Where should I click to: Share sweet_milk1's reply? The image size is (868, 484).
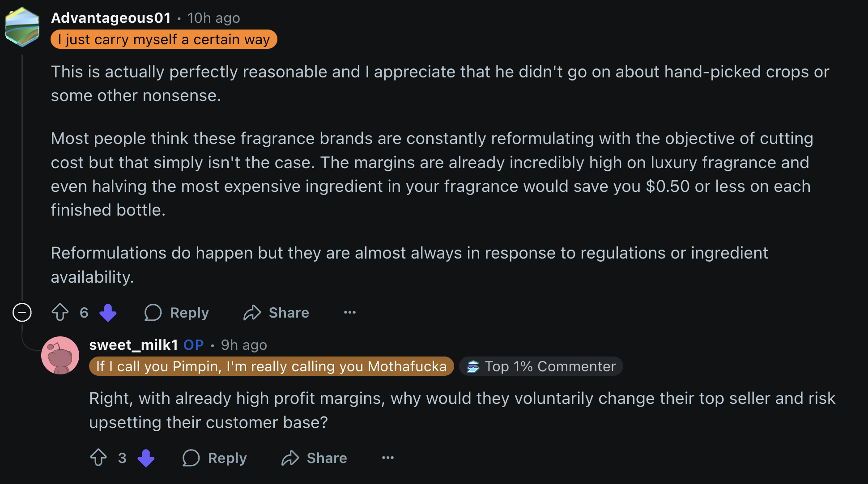[x=314, y=458]
